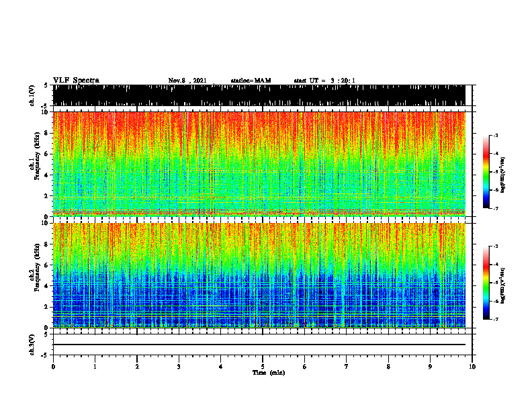Click the time axis tick label '2'
Viewport: 532px width, 411px height.
coord(137,367)
